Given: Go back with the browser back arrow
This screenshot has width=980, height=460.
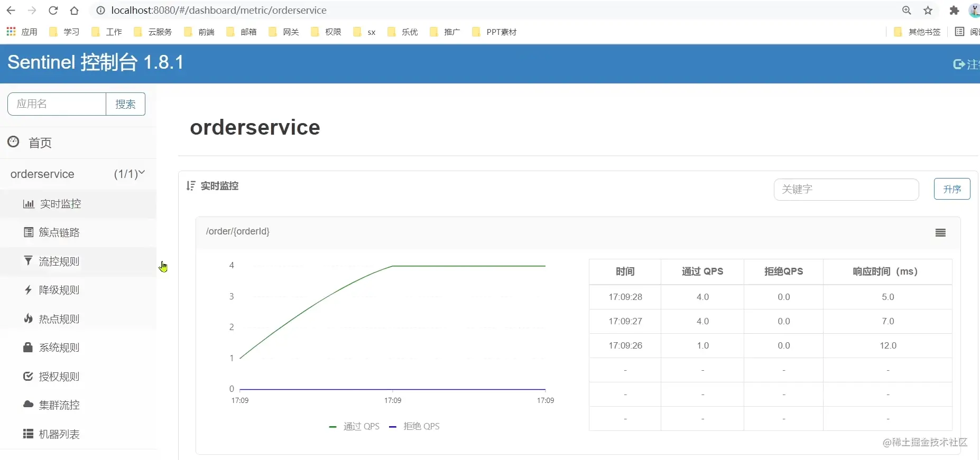Looking at the screenshot, I should click(11, 11).
